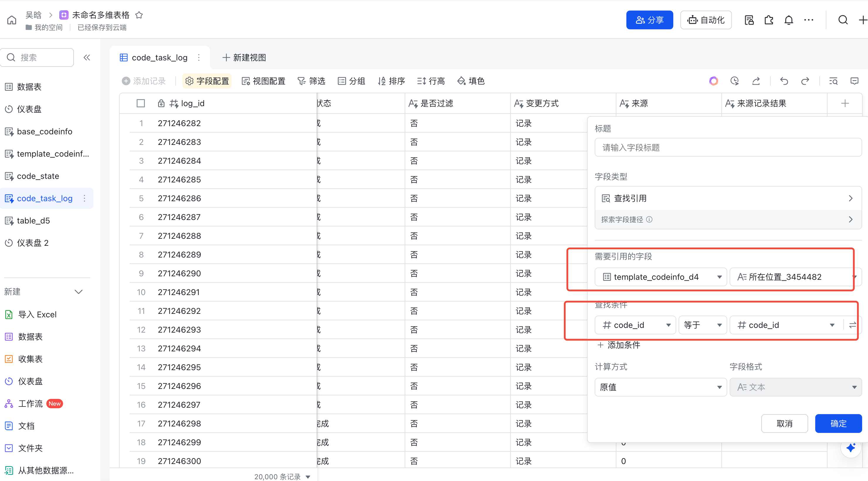This screenshot has width=868, height=481.
Task: Open the 行高 row height menu
Action: point(431,81)
